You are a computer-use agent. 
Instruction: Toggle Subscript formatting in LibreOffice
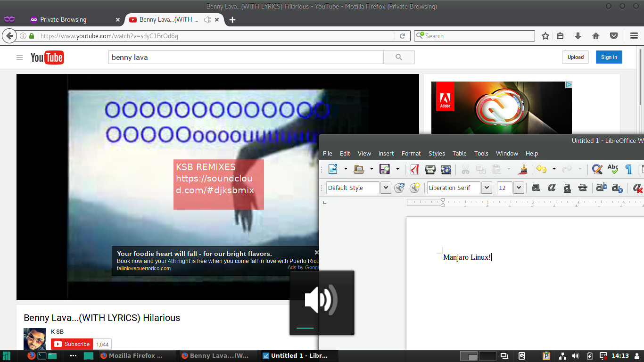pos(617,188)
